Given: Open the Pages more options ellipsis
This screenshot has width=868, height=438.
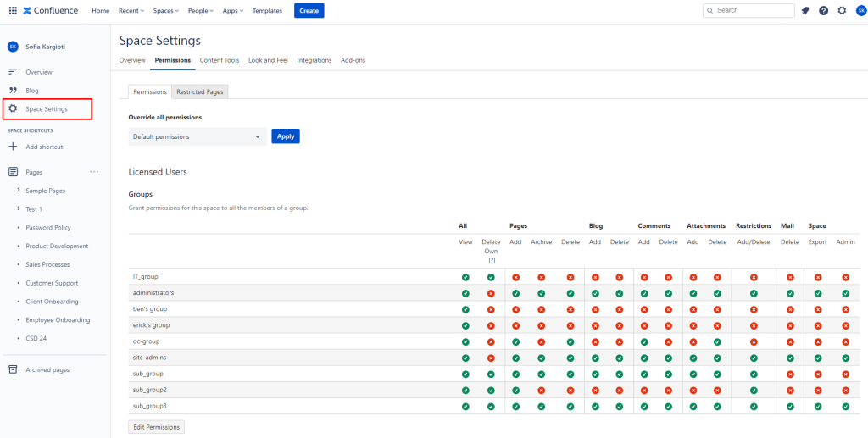Looking at the screenshot, I should 94,172.
